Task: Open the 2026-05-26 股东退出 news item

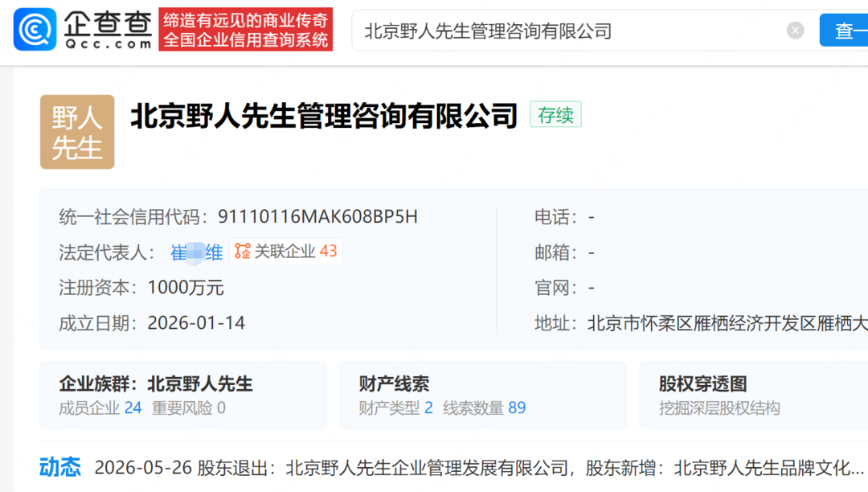Action: (x=479, y=468)
